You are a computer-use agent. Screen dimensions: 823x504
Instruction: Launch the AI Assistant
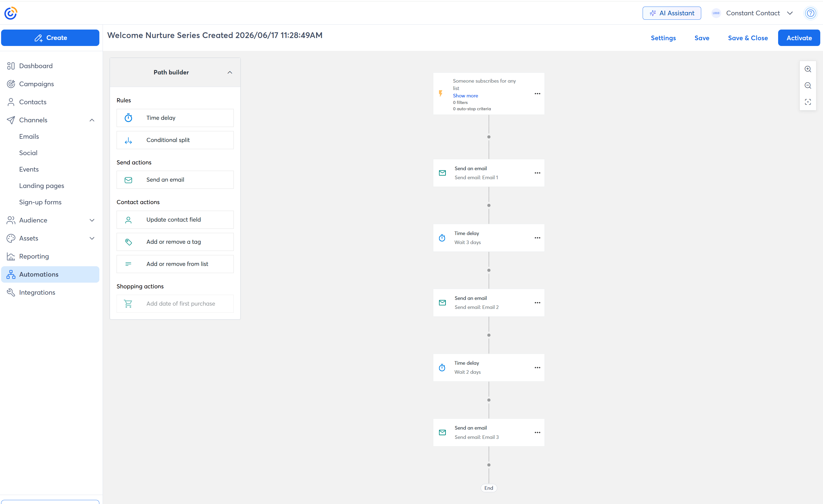click(x=671, y=13)
